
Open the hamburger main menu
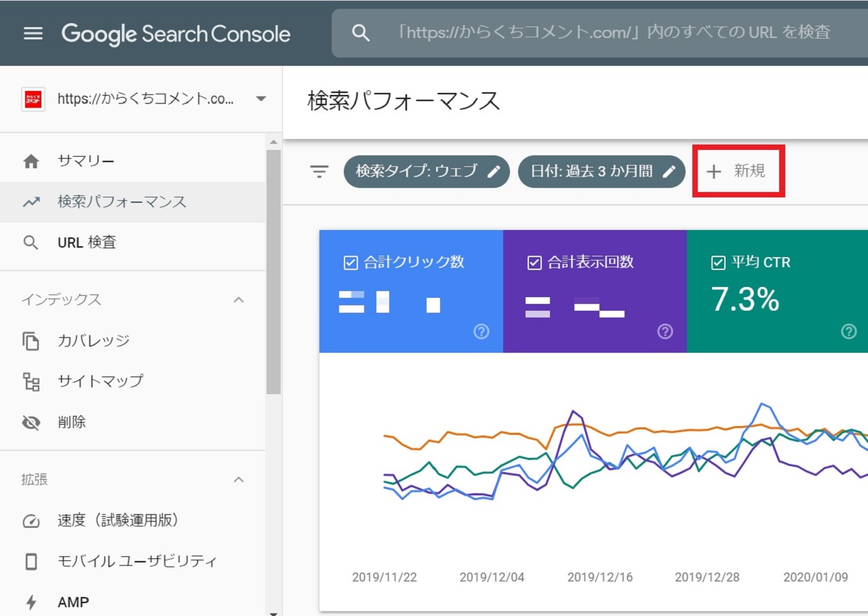33,33
